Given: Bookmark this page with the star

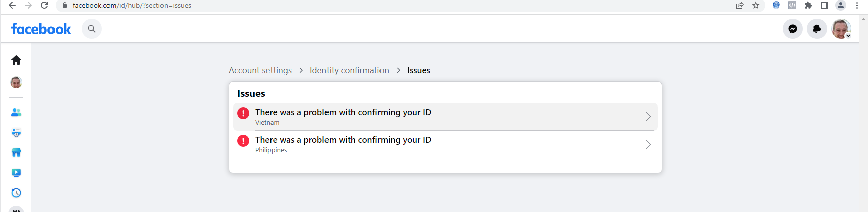Looking at the screenshot, I should [x=756, y=5].
